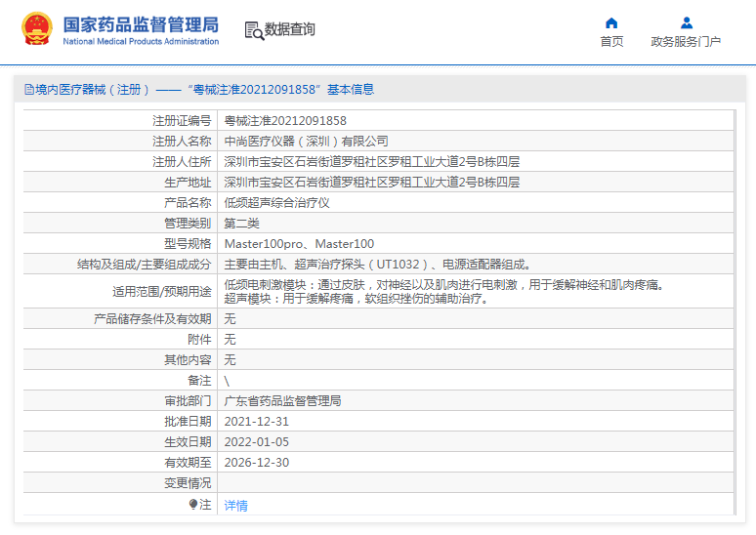Click 无 in the 其他内容 row
The width and height of the screenshot is (756, 535).
(x=230, y=359)
